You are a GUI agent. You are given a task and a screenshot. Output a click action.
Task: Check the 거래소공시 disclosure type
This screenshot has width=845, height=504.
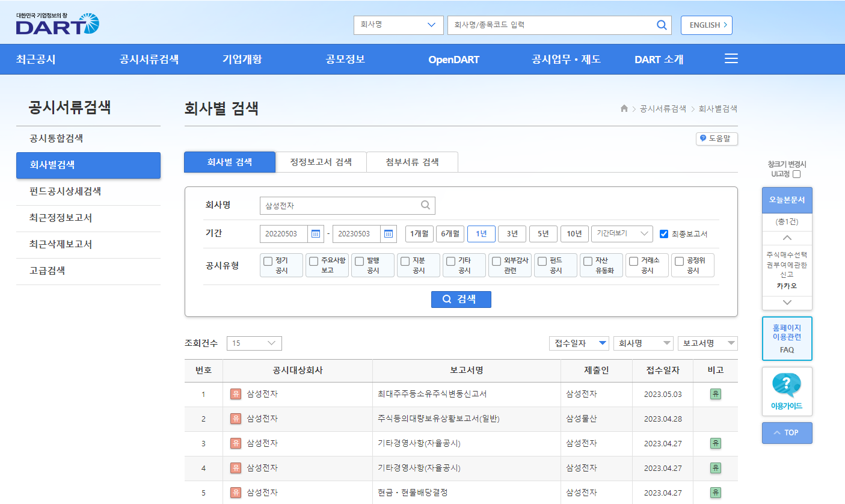[634, 261]
